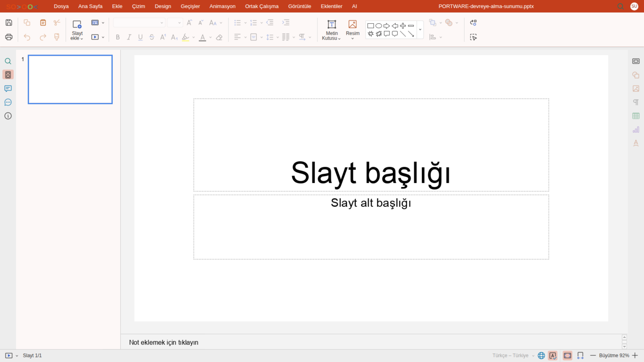Image resolution: width=644 pixels, height=362 pixels.
Task: Expand the shapes gallery arrow
Action: [x=420, y=30]
